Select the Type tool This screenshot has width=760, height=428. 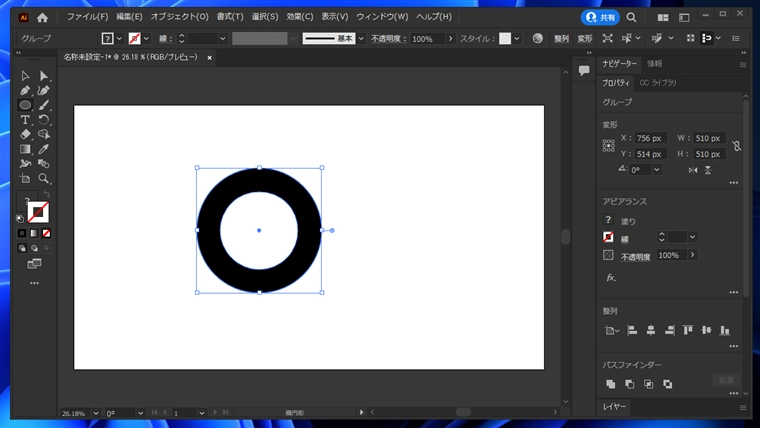click(25, 120)
